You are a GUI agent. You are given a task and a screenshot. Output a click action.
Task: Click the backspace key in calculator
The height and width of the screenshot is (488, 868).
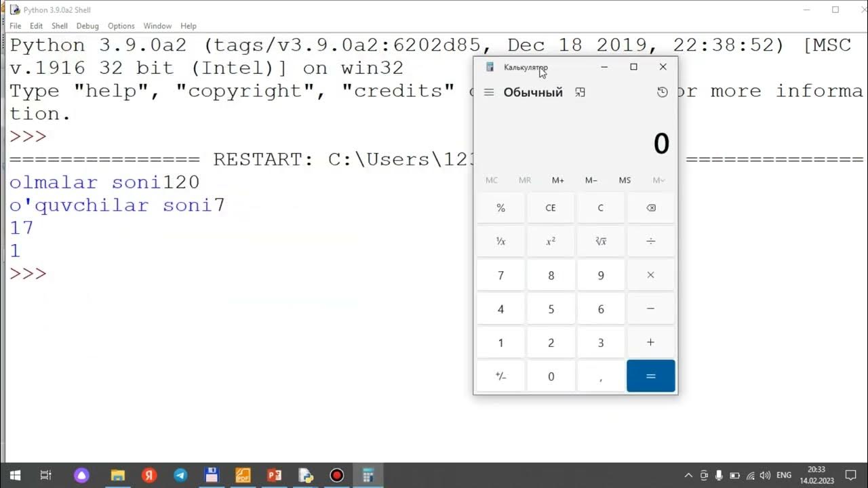pyautogui.click(x=651, y=208)
